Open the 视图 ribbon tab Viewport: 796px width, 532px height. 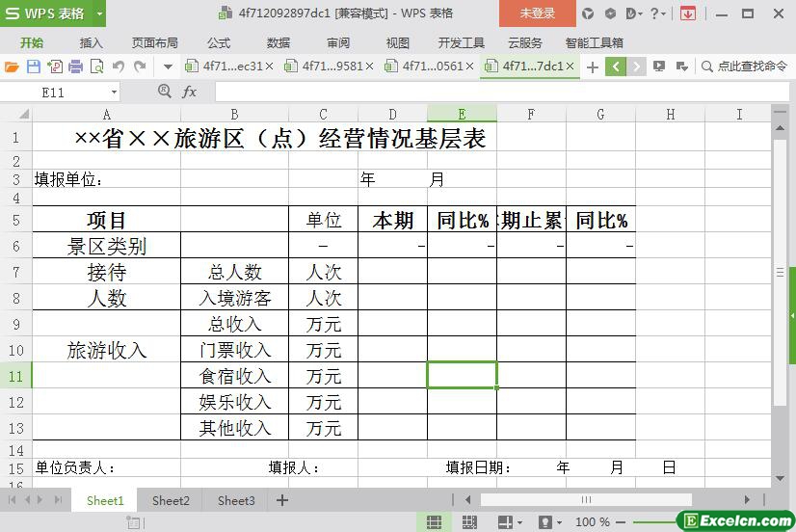398,43
